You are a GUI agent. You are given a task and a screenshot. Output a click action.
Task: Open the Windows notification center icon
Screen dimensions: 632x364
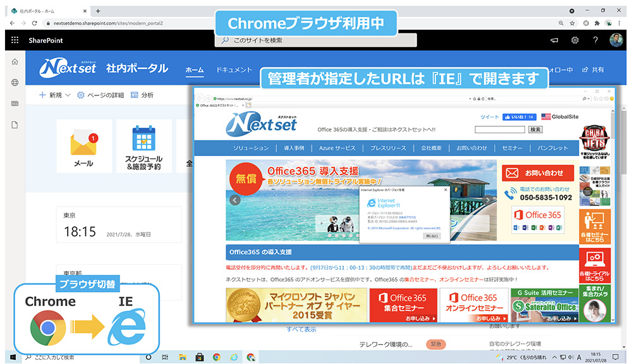(616, 357)
